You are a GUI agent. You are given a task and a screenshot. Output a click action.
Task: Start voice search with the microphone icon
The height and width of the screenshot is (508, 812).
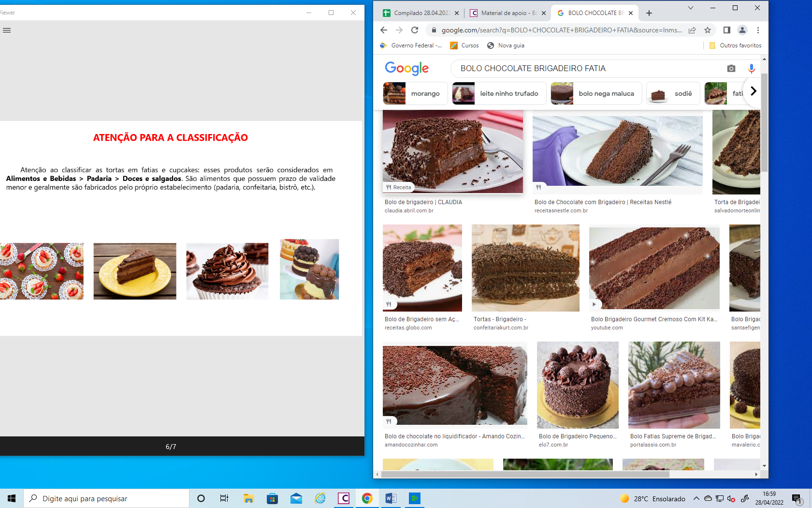(x=751, y=69)
